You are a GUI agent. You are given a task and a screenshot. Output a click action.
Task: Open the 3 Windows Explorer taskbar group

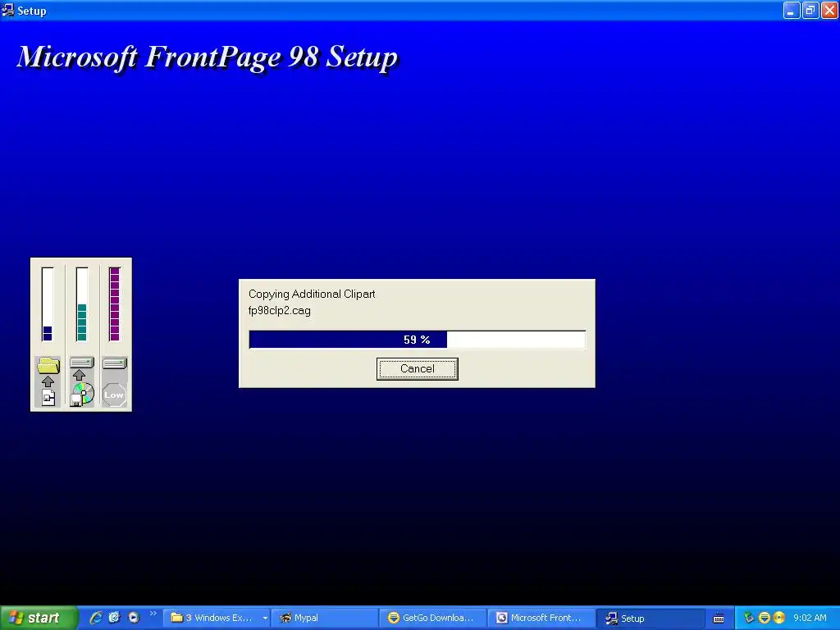(217, 618)
